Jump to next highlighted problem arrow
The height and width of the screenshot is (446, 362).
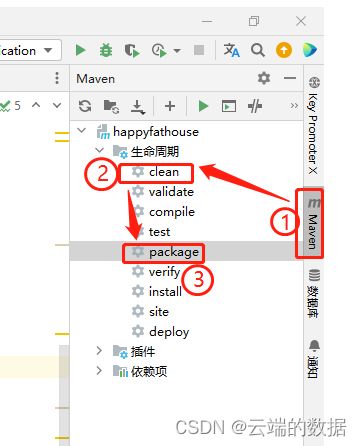coord(57,106)
